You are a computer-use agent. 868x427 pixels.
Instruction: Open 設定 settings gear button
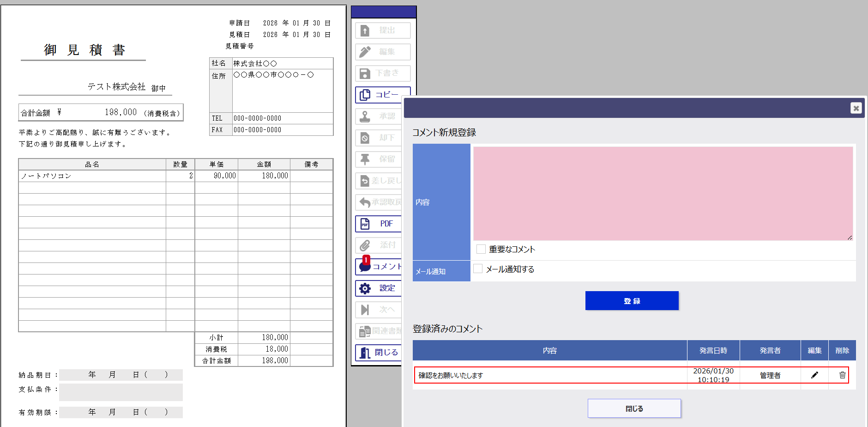pos(379,288)
